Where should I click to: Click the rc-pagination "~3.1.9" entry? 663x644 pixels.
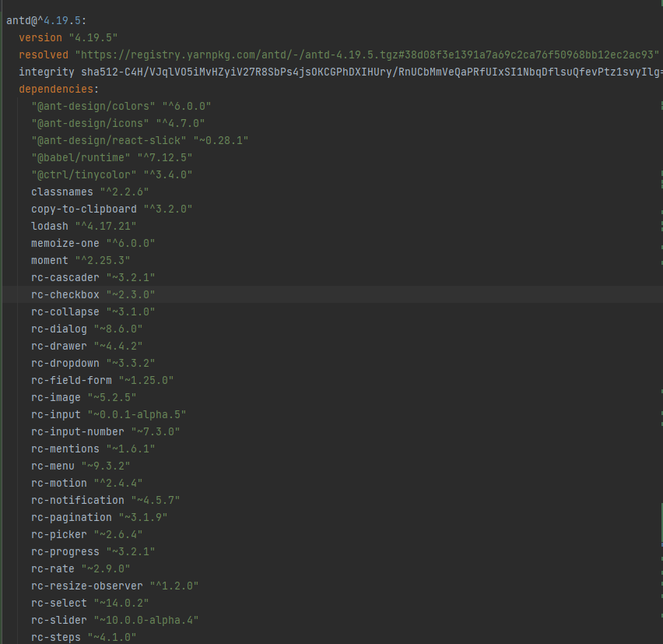pos(100,518)
